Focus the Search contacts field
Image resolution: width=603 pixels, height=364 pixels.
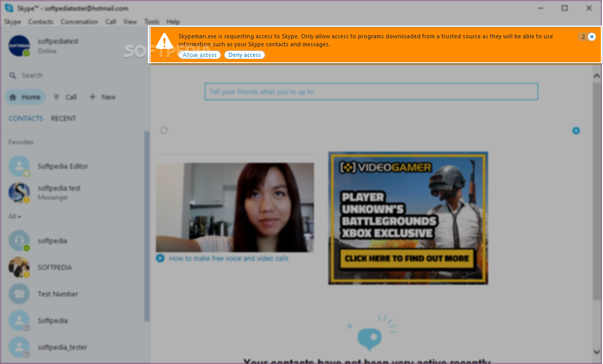[x=75, y=76]
